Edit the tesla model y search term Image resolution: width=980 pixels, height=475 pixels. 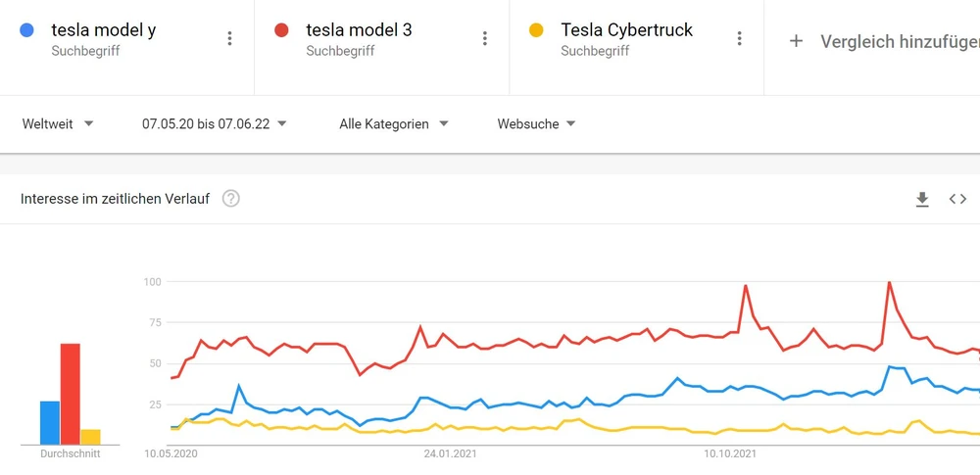[x=104, y=30]
